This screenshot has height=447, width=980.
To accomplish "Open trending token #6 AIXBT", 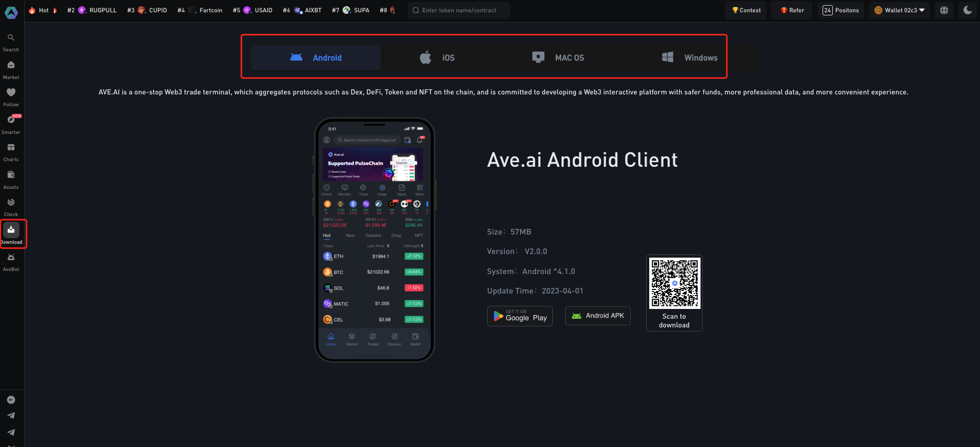I will coord(303,10).
